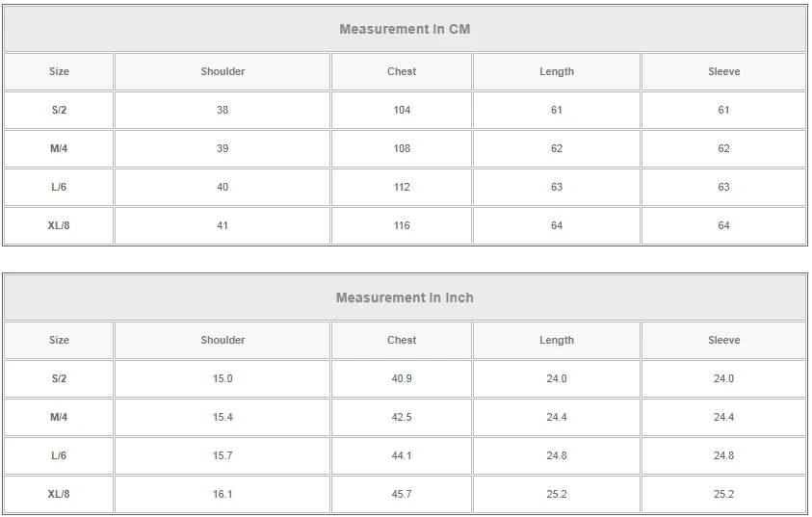Click the 'Measurement In CM' table header
The image size is (812, 517).
[x=405, y=29]
